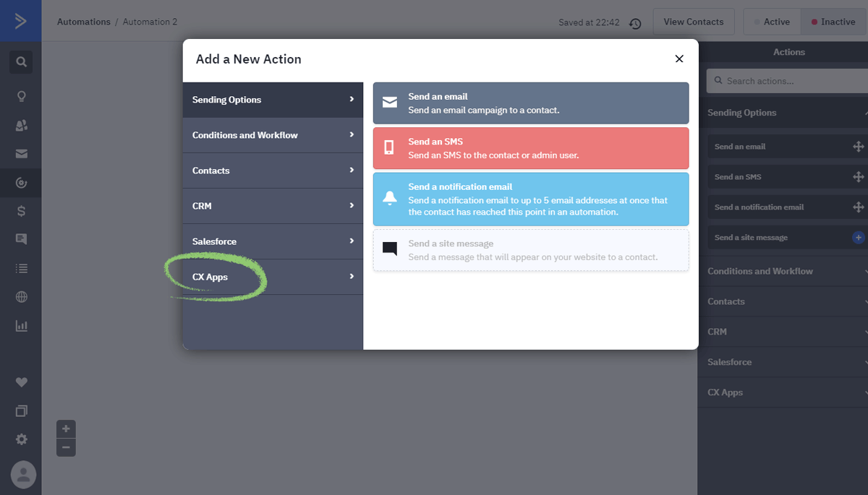Select Sending Options category in dialog
Image resolution: width=868 pixels, height=495 pixels.
(x=273, y=100)
